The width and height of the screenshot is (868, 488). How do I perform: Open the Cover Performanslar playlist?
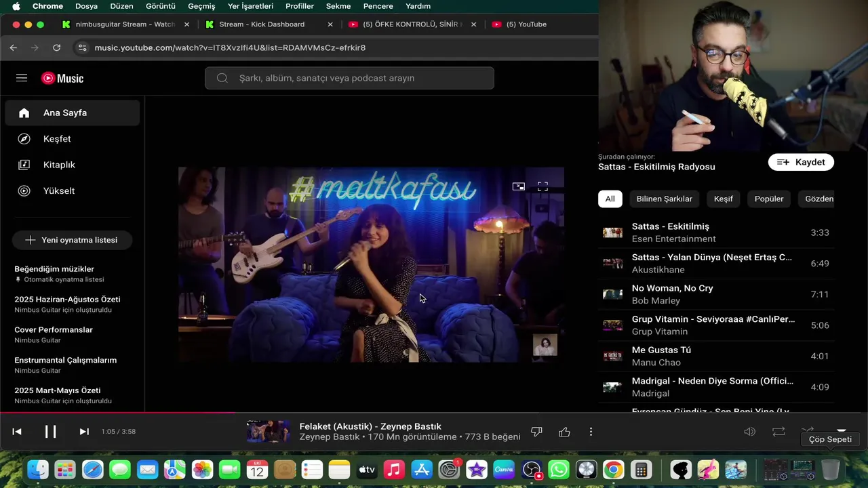[73, 335]
